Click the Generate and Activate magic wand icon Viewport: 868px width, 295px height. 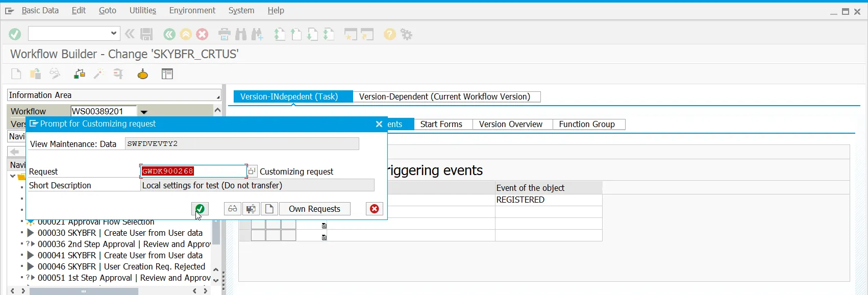(x=98, y=74)
